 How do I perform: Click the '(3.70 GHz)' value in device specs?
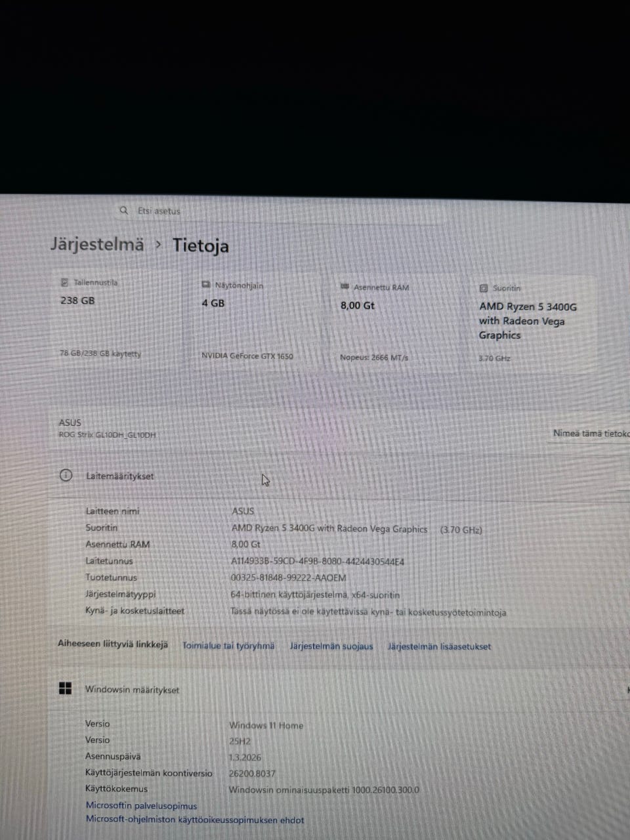point(461,530)
